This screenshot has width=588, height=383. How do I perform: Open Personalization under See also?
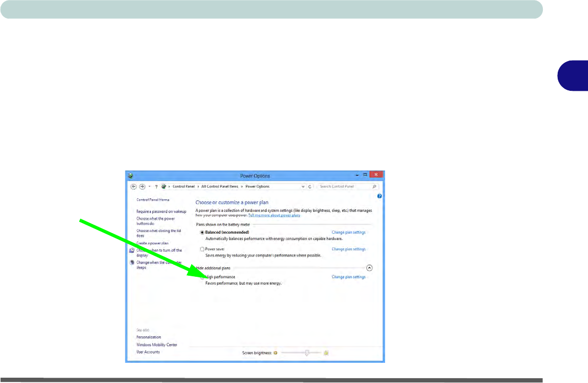[149, 337]
